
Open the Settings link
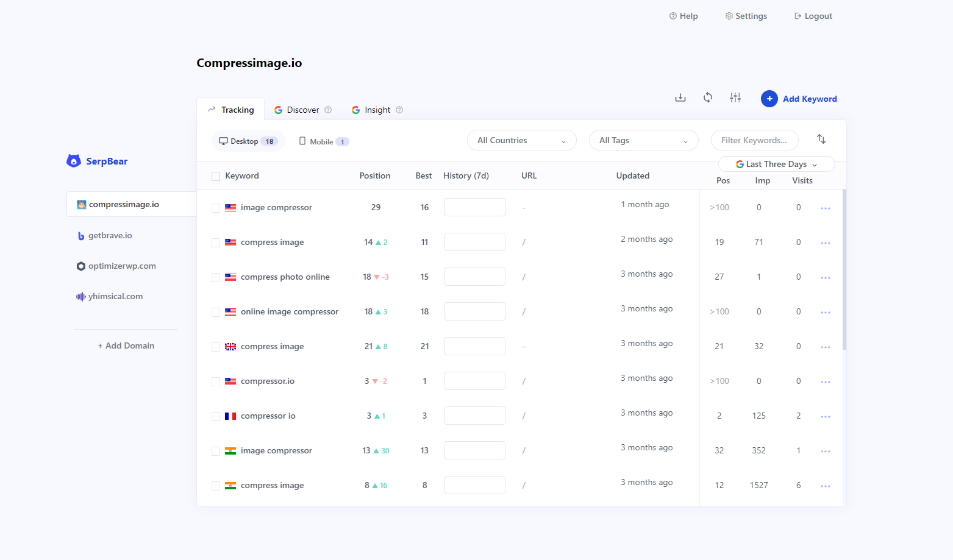746,16
